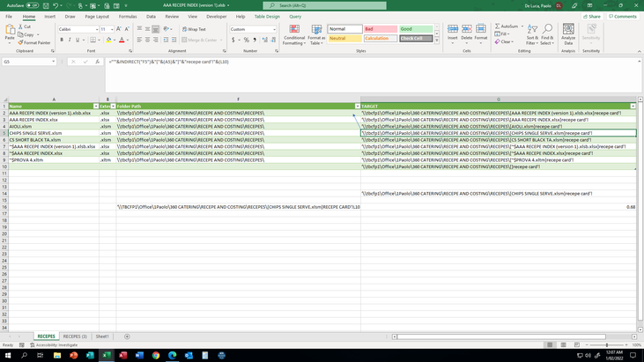Open the Comments pane

[623, 17]
